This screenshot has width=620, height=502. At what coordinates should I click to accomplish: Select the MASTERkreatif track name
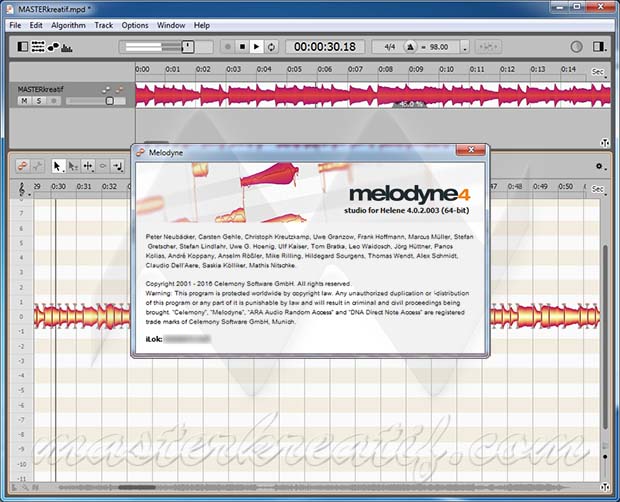pyautogui.click(x=40, y=90)
